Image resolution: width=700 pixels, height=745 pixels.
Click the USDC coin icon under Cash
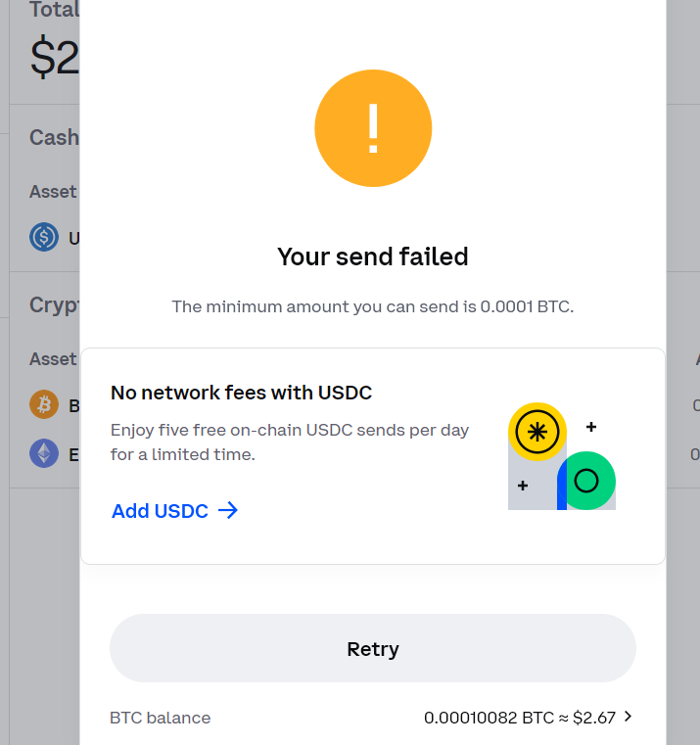(x=44, y=237)
